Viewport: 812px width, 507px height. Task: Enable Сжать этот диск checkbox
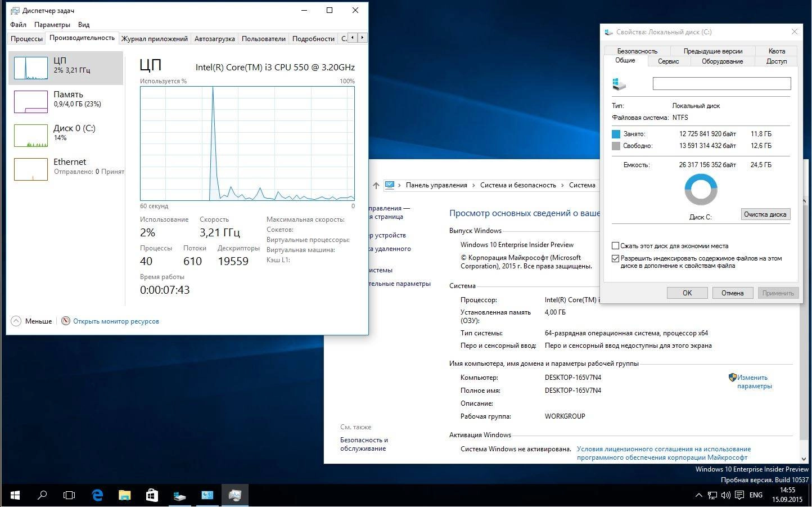615,246
